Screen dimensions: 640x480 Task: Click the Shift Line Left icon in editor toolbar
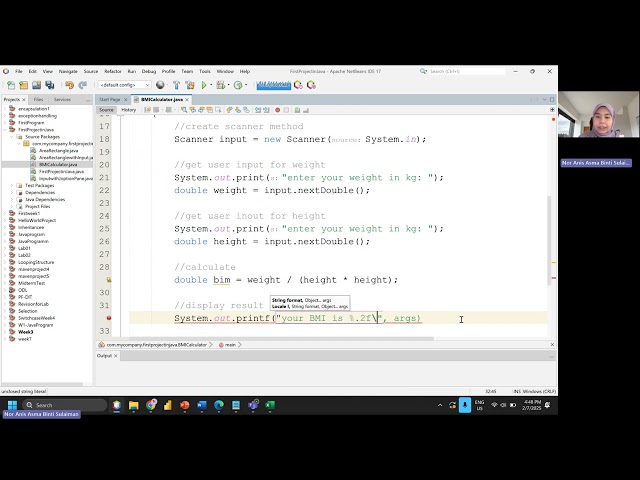click(258, 110)
